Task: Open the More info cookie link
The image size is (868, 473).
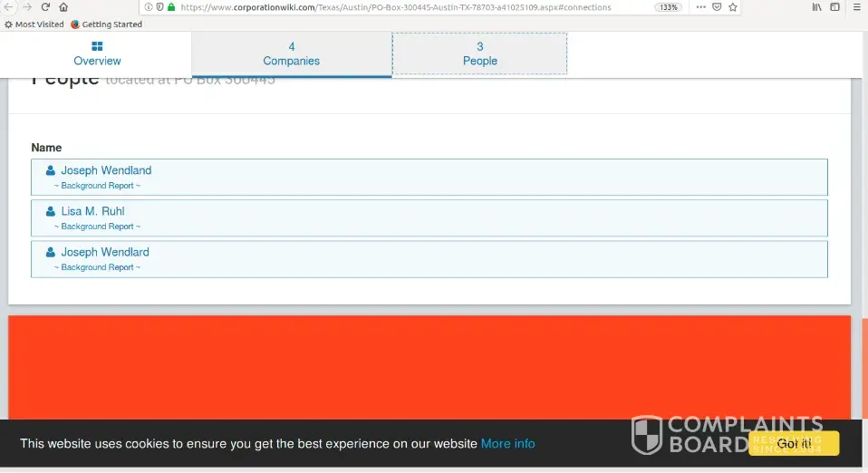Action: tap(507, 444)
